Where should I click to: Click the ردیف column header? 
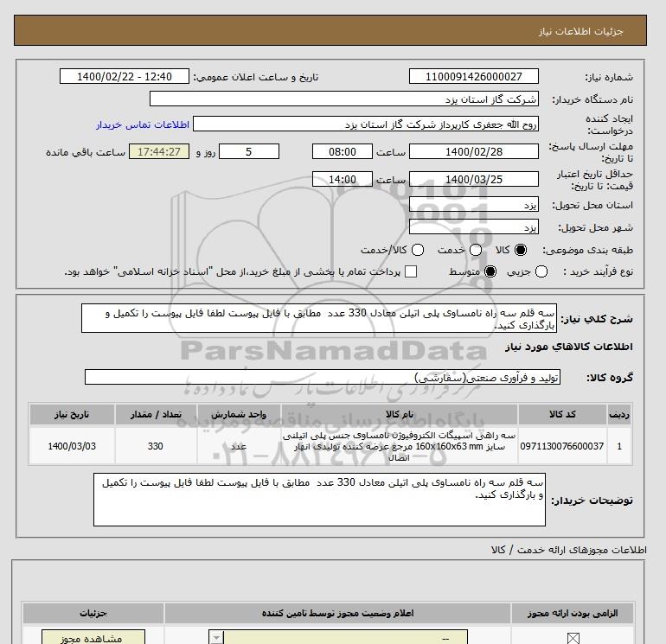(x=619, y=414)
